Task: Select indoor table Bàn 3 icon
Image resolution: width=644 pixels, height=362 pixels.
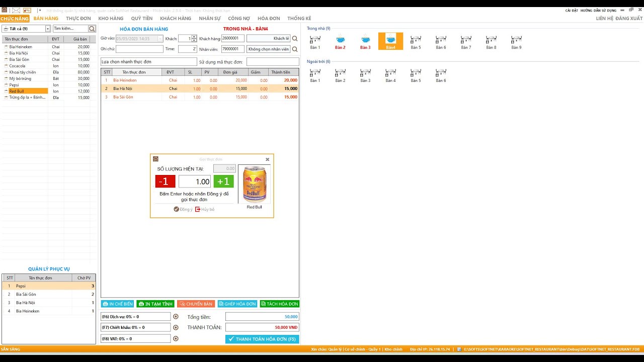Action: [365, 42]
